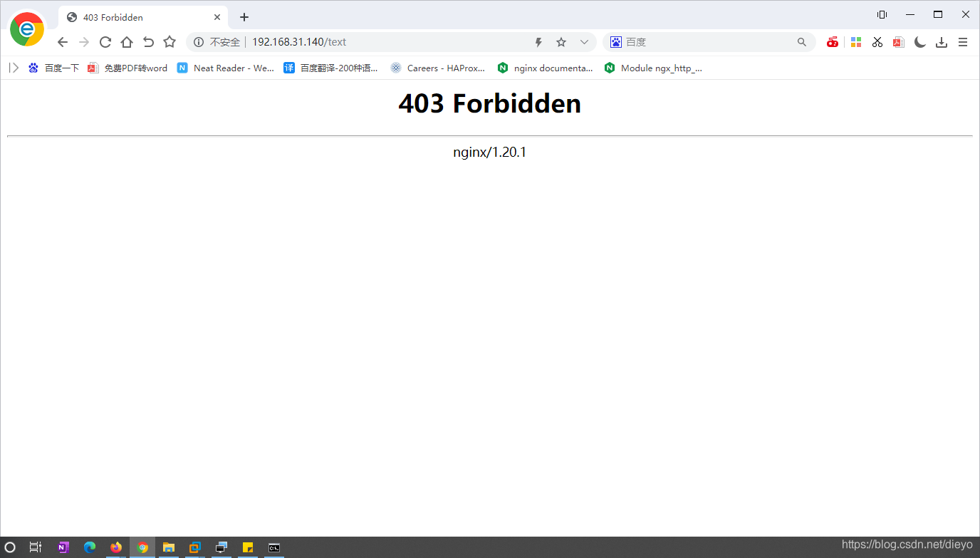Open OneNote from the taskbar
Screen dimensions: 980x558
point(63,547)
